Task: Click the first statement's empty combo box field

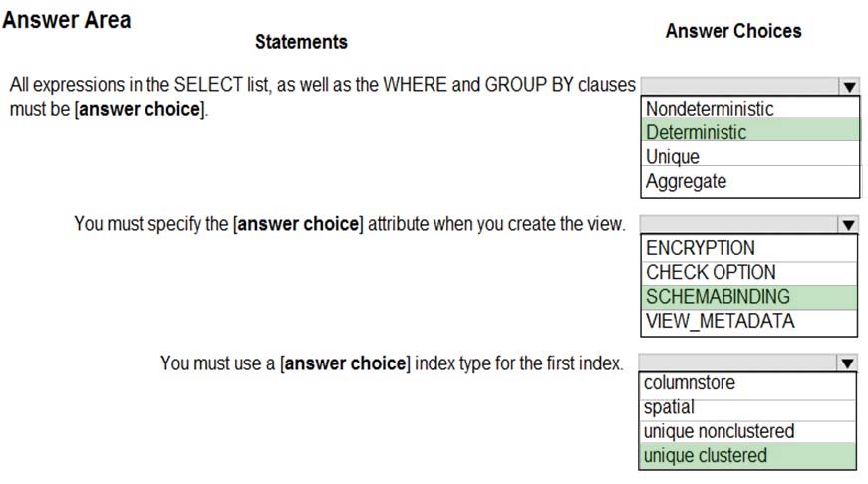Action: tap(740, 86)
